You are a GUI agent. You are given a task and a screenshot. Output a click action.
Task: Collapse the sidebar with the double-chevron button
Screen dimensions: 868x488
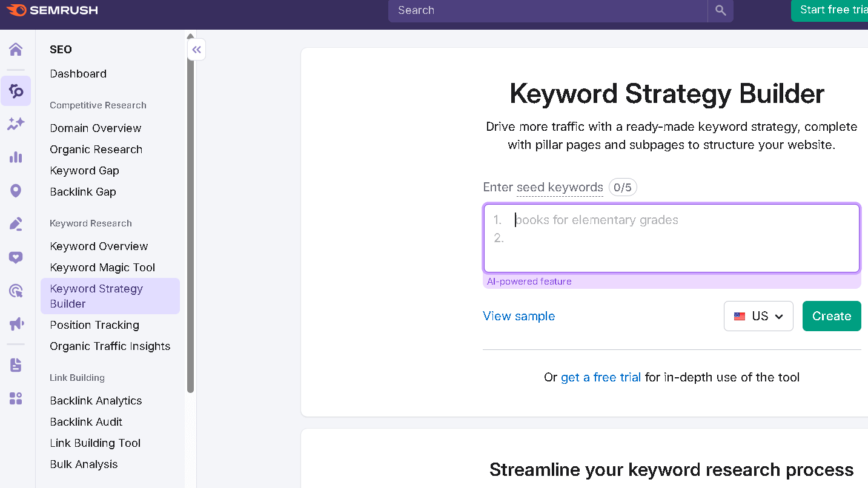point(196,49)
